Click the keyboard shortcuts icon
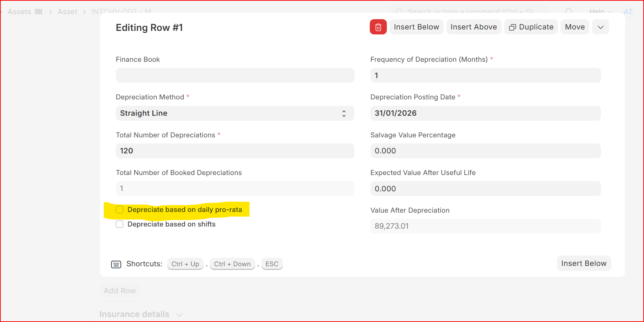Screen dimensions: 644x322 [x=116, y=264]
